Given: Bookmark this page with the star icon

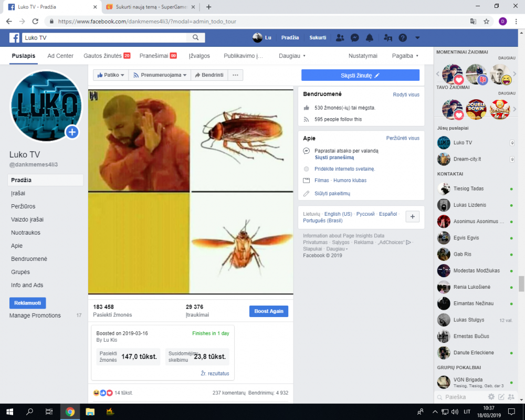Looking at the screenshot, I should pos(487,22).
